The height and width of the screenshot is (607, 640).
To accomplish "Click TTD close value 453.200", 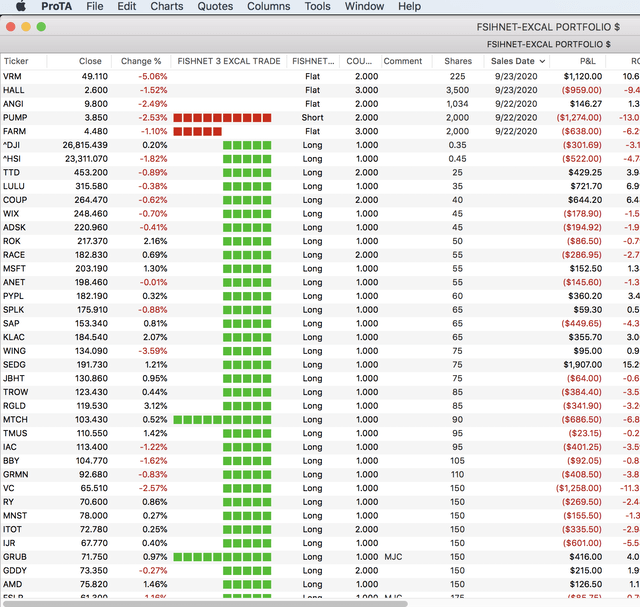I will point(91,172).
